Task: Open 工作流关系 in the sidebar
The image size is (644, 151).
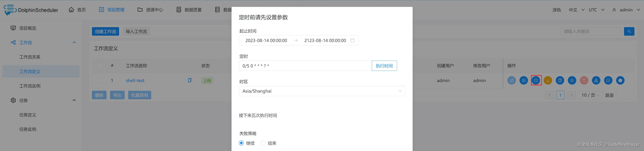Action: click(x=30, y=57)
